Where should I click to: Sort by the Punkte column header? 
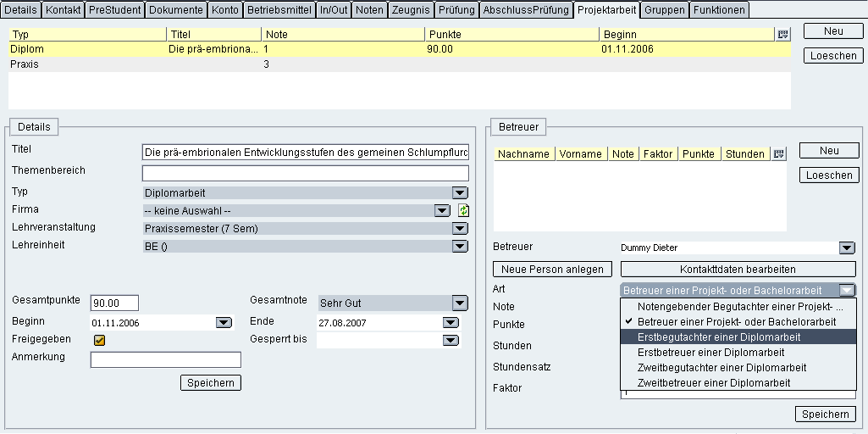click(511, 35)
